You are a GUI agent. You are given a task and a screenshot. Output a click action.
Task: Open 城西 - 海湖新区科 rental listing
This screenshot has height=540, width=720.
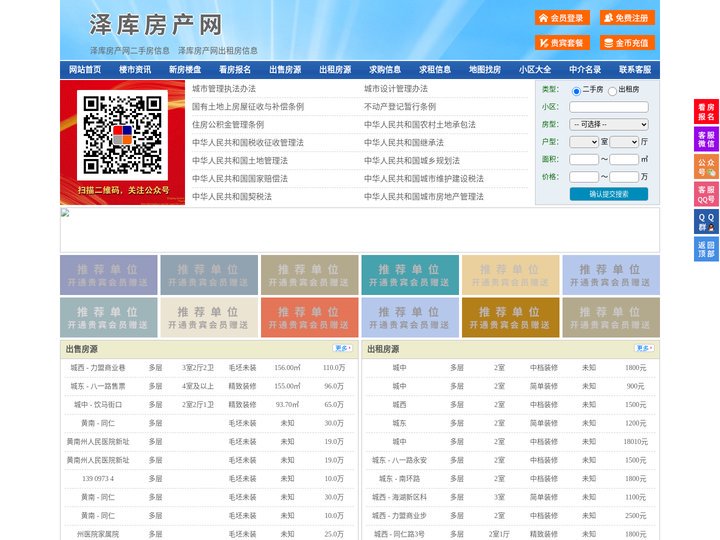pos(399,497)
